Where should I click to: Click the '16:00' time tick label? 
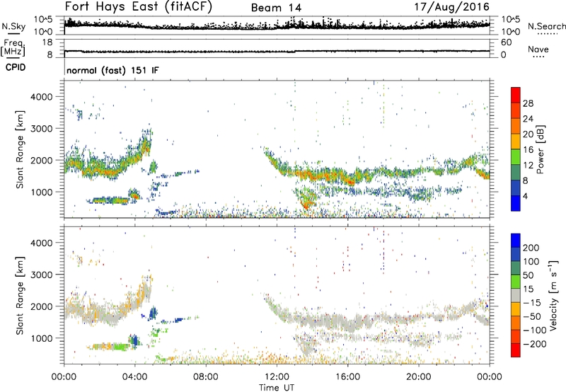(347, 377)
